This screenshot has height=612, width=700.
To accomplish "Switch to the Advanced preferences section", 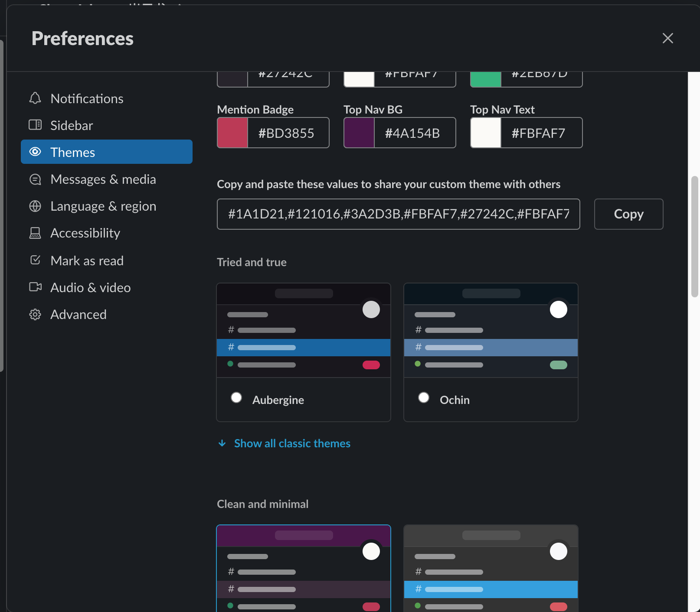I will pyautogui.click(x=78, y=314).
